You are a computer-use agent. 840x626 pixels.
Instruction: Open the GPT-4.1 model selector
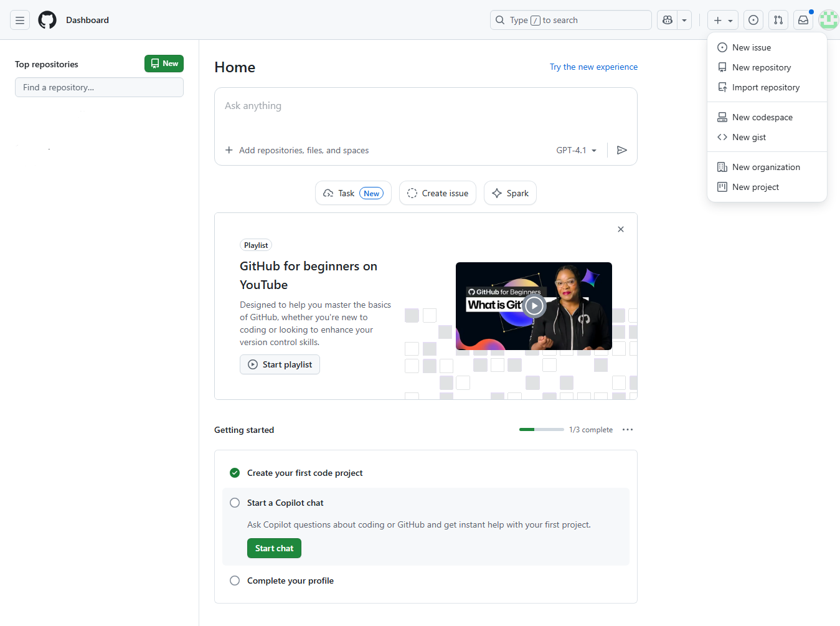(x=575, y=149)
